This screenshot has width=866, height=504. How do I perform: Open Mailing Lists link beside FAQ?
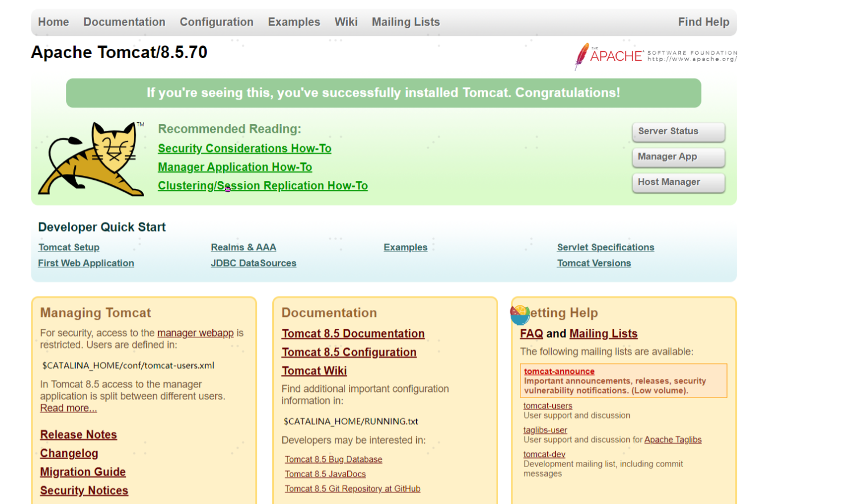(604, 334)
